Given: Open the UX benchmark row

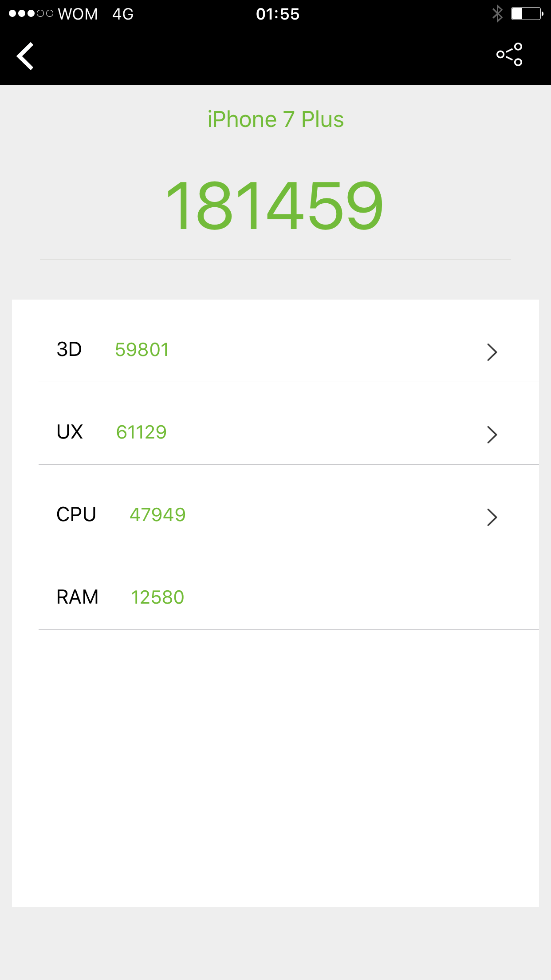Looking at the screenshot, I should (275, 432).
